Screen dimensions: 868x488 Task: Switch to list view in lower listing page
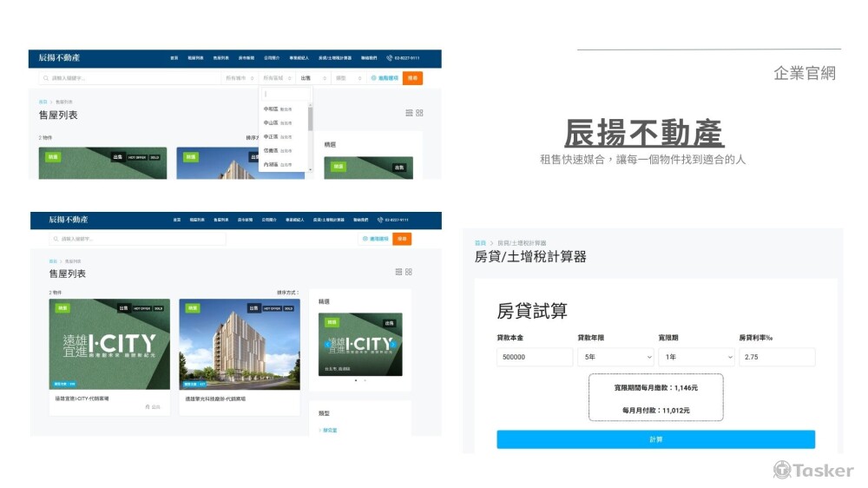pos(398,272)
